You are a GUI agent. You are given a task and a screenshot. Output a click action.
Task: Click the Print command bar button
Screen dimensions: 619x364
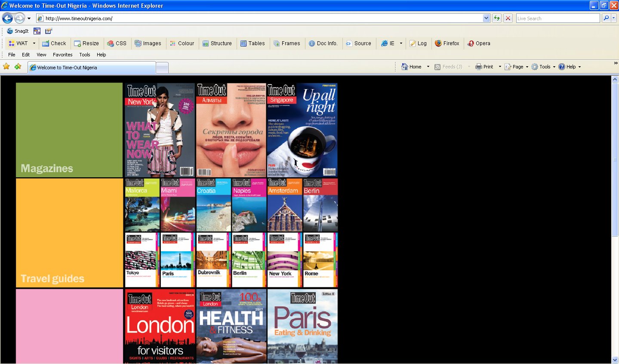pos(484,67)
